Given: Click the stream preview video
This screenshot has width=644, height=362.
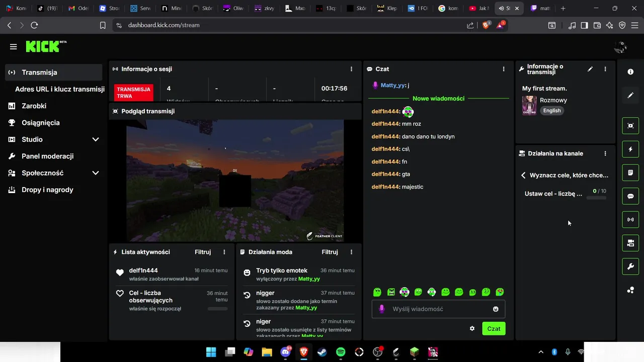Looking at the screenshot, I should coord(235,180).
